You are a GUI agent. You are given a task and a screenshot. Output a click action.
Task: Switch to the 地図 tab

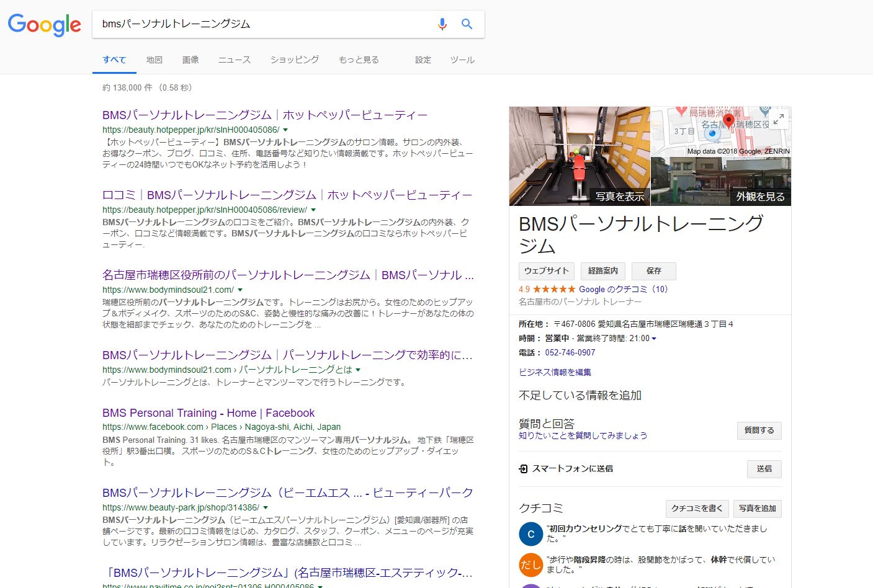(x=154, y=60)
